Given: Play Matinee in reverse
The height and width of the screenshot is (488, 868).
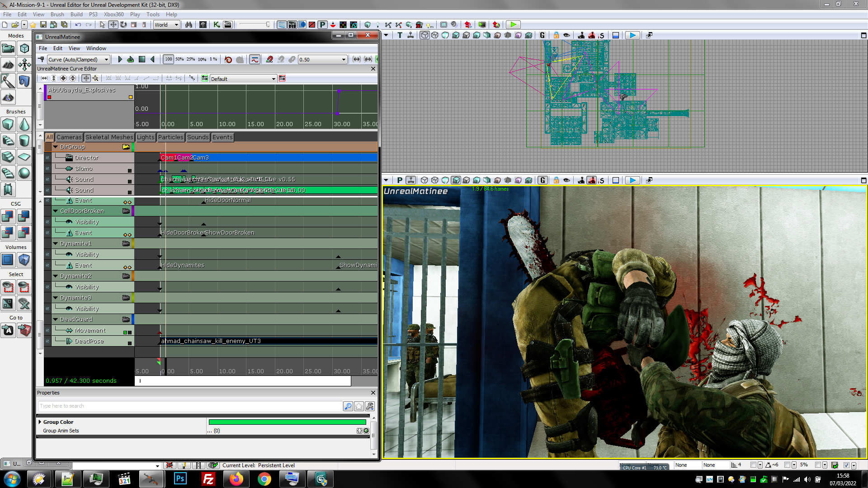Looking at the screenshot, I should [153, 59].
